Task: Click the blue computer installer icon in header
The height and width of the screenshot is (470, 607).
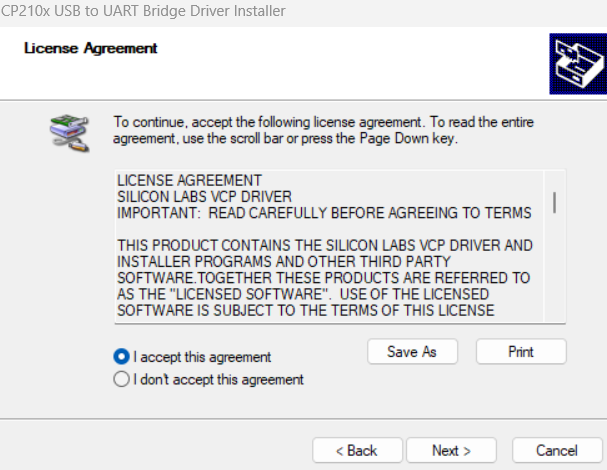Action: pos(578,63)
